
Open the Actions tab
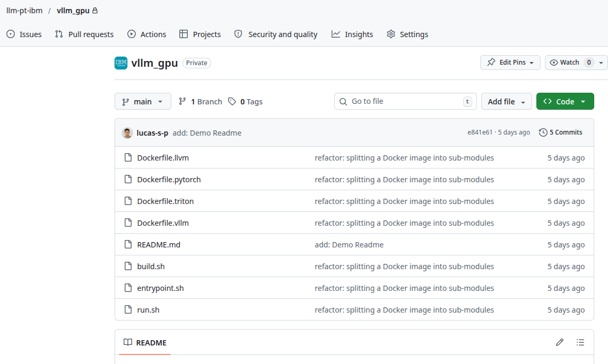(x=146, y=34)
